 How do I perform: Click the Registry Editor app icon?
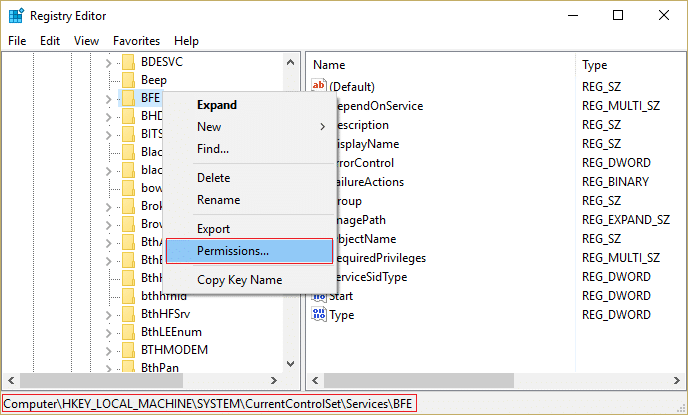(16, 15)
